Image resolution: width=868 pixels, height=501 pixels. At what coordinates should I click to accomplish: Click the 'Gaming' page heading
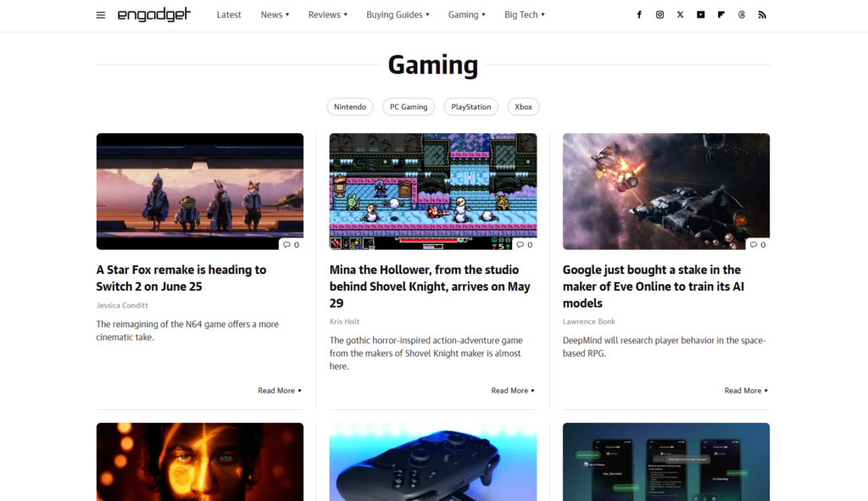[433, 64]
